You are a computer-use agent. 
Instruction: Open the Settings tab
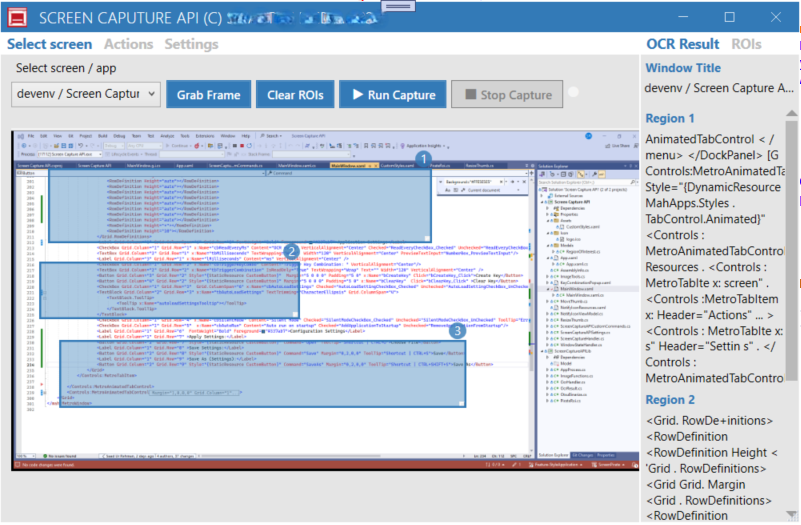pyautogui.click(x=191, y=44)
